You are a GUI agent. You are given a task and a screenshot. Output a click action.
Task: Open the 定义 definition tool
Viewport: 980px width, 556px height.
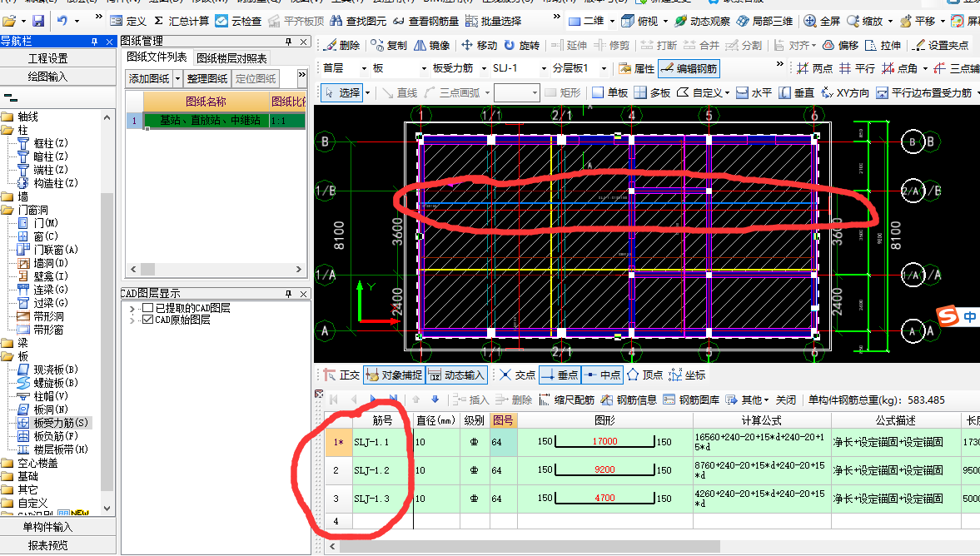[x=128, y=22]
